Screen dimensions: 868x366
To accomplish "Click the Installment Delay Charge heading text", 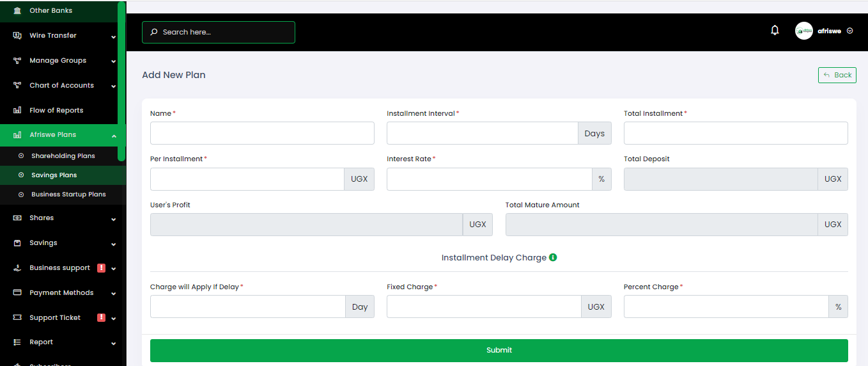I will coord(494,258).
